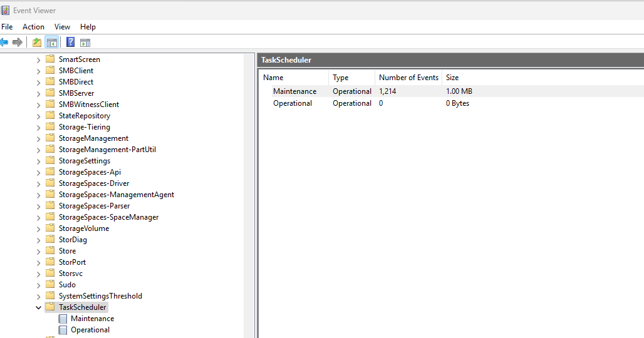Expand the SystemSettingsThreshold tree node

coord(38,297)
